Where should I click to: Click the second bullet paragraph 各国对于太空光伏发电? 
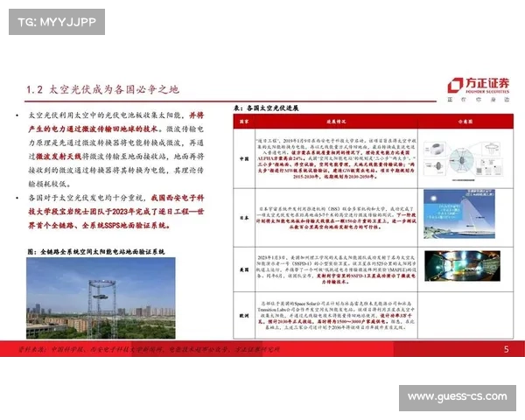click(115, 212)
